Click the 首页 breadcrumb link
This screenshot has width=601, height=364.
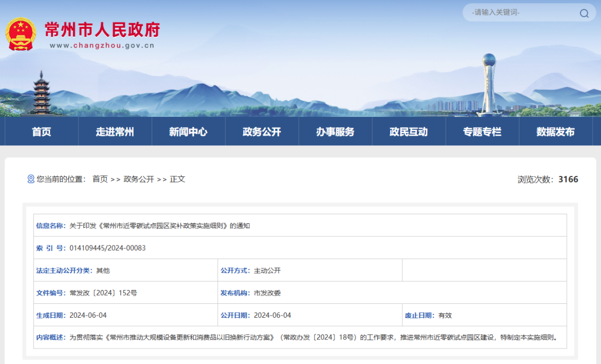pyautogui.click(x=100, y=179)
